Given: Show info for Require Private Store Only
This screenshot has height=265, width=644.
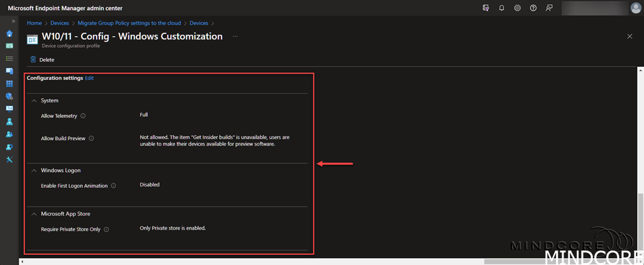Looking at the screenshot, I should click(106, 230).
